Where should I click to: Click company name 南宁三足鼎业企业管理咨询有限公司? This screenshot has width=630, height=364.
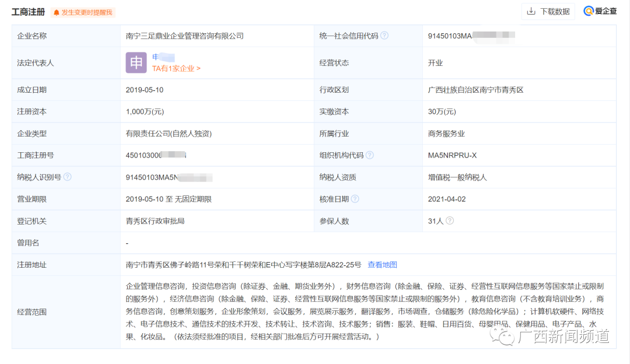(x=184, y=36)
